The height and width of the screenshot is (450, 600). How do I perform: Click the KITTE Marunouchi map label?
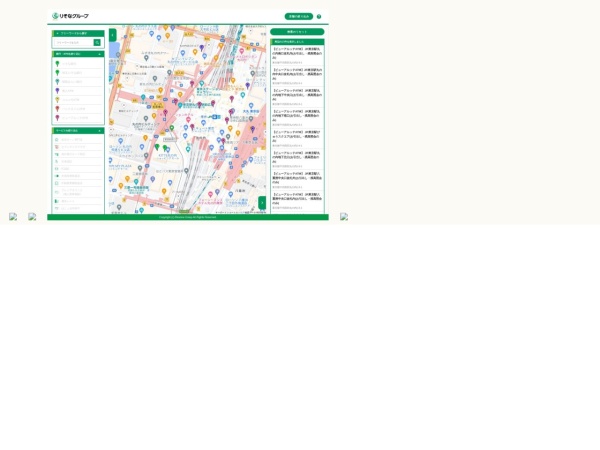click(x=168, y=155)
